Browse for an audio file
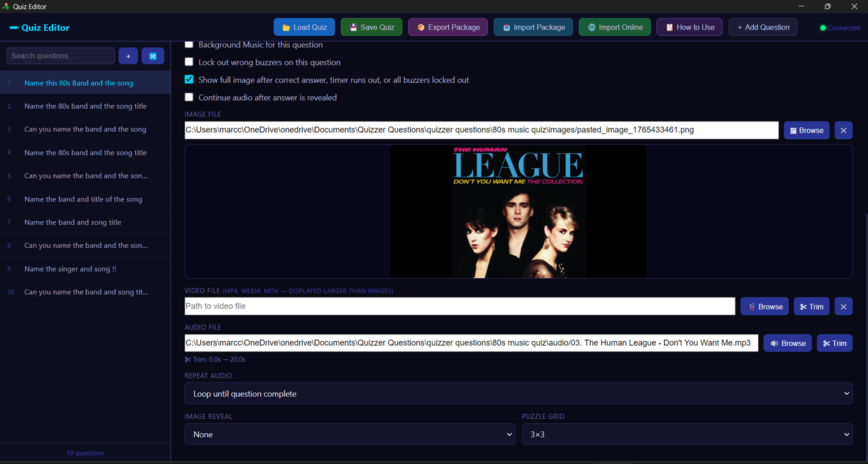868x464 pixels. tap(788, 343)
